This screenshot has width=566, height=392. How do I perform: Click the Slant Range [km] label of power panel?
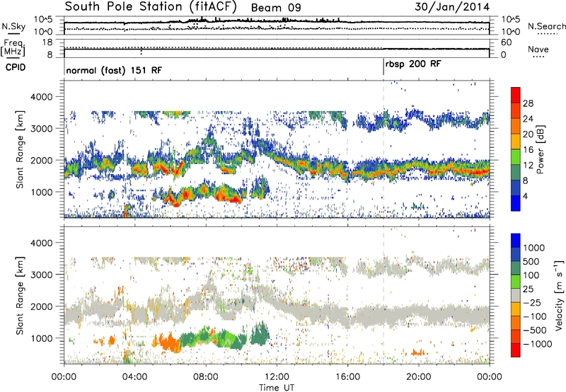[x=19, y=149]
